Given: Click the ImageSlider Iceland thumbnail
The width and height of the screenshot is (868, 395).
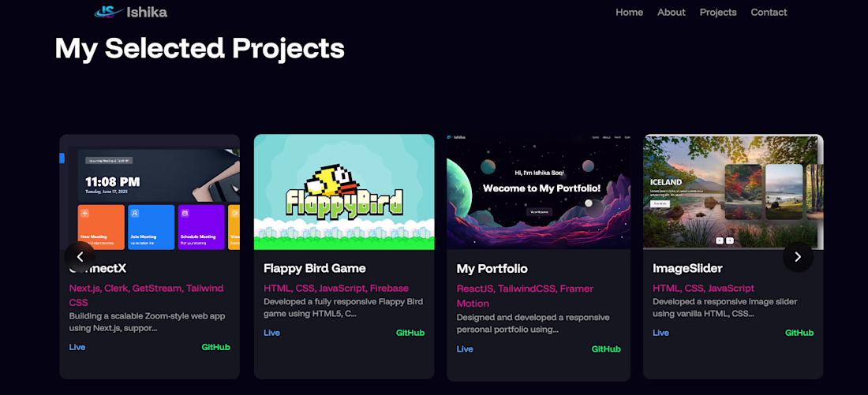Looking at the screenshot, I should [734, 192].
